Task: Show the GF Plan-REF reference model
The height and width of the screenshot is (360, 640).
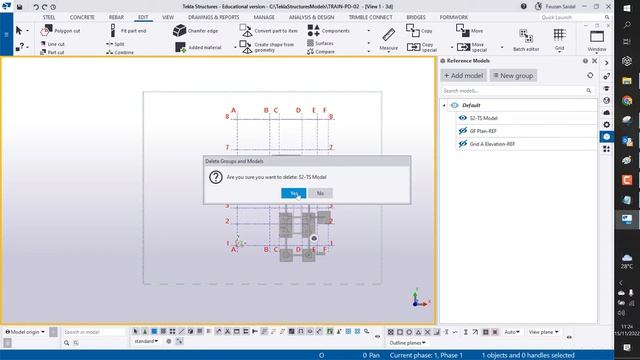Action: coord(462,131)
